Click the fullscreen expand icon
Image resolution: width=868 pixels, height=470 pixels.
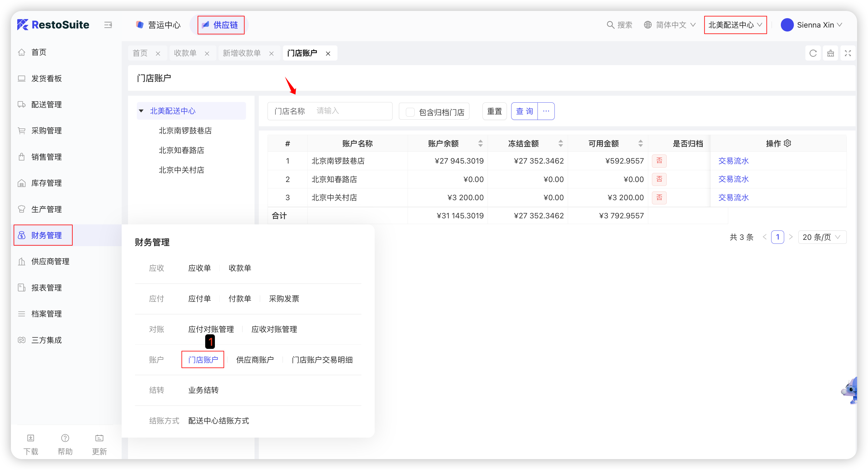click(x=848, y=53)
